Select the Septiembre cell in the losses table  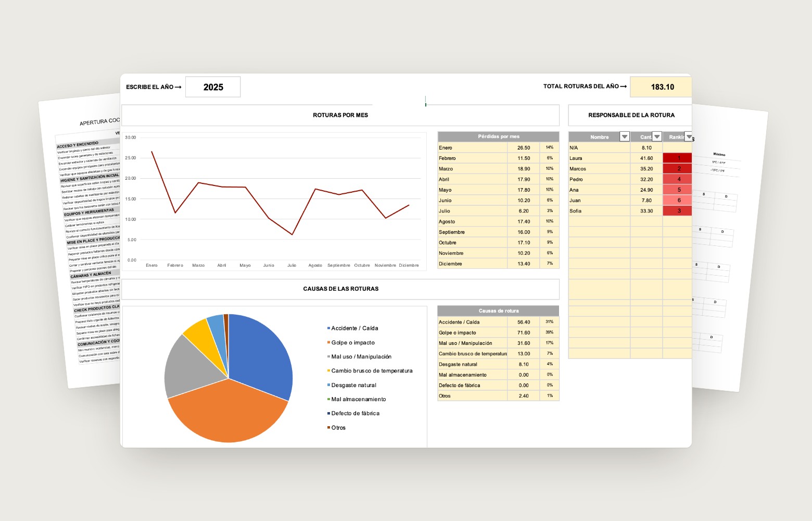point(473,232)
